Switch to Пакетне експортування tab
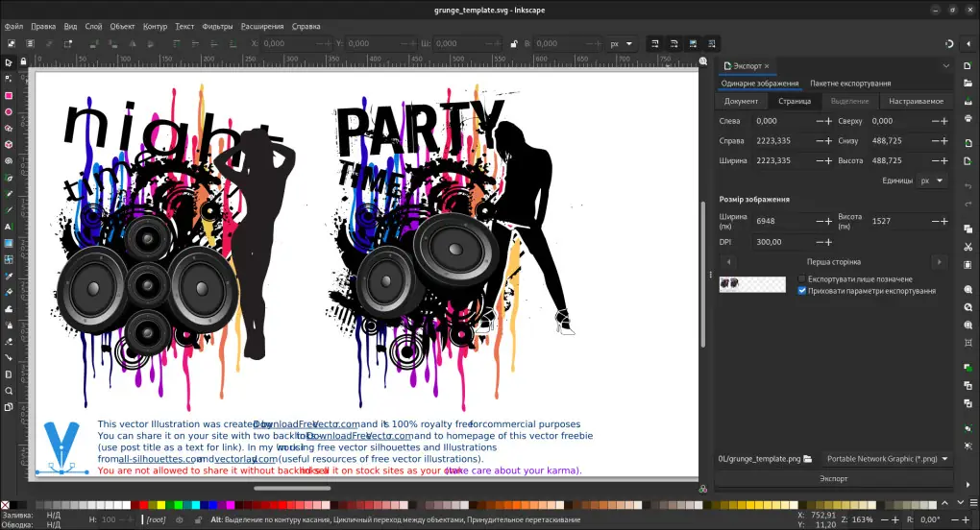The height and width of the screenshot is (530, 980). click(850, 83)
